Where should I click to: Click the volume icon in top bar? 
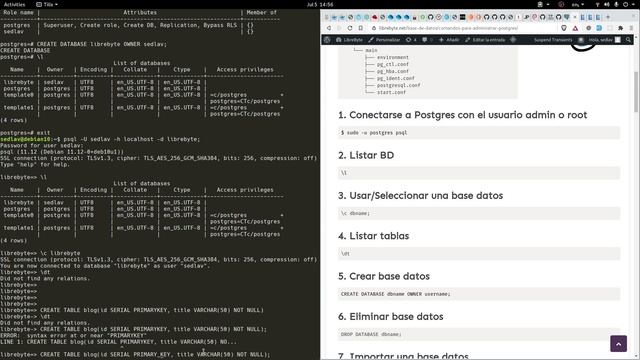coord(607,4)
